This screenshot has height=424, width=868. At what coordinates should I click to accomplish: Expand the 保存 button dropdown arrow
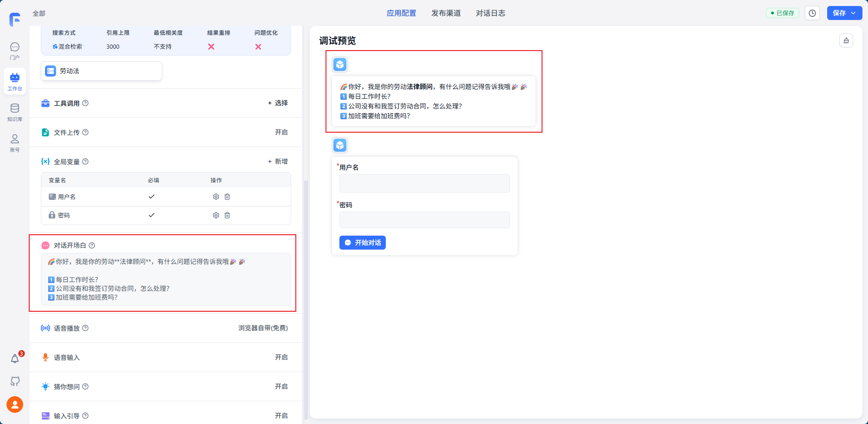(854, 13)
